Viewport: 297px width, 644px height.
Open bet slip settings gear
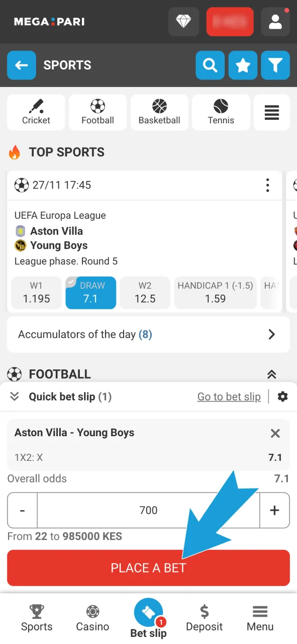tap(282, 396)
